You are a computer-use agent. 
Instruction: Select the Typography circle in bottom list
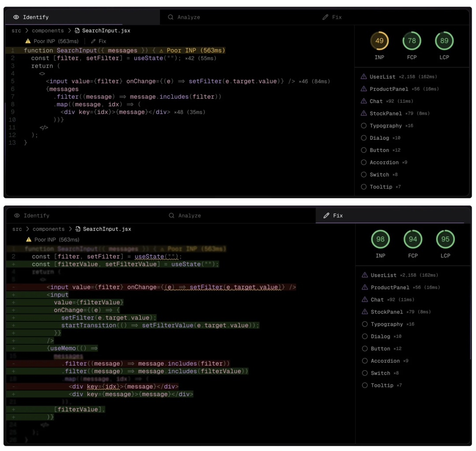click(x=365, y=324)
